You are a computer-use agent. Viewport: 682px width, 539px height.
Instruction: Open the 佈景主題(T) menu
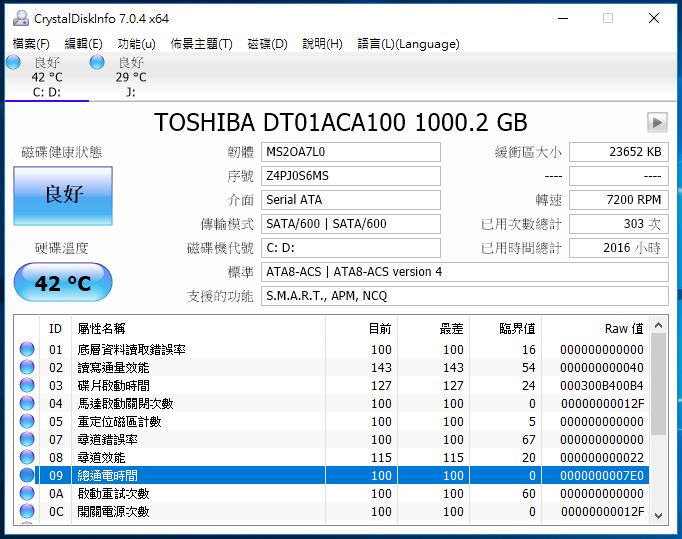pyautogui.click(x=201, y=44)
